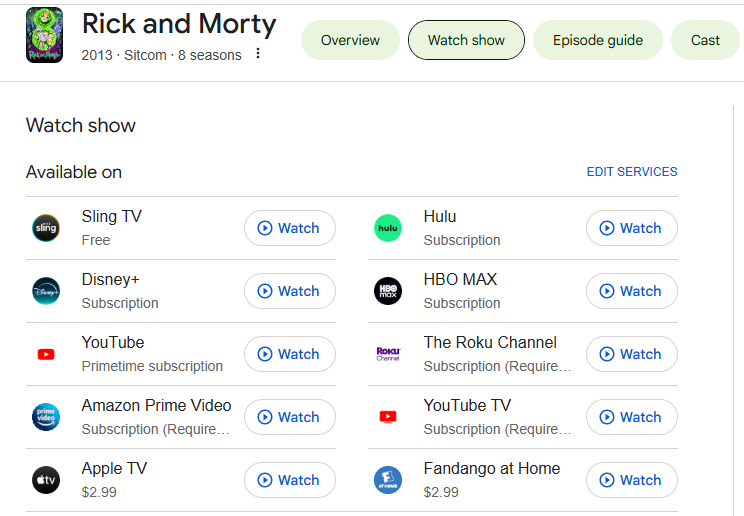Click the Disney+ logo icon
Viewport: 744px width, 516px height.
[x=46, y=291]
